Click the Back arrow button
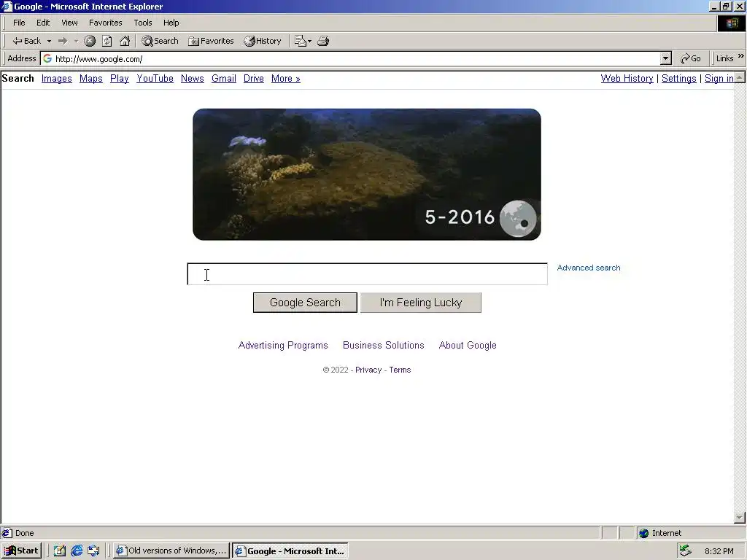 pyautogui.click(x=26, y=41)
